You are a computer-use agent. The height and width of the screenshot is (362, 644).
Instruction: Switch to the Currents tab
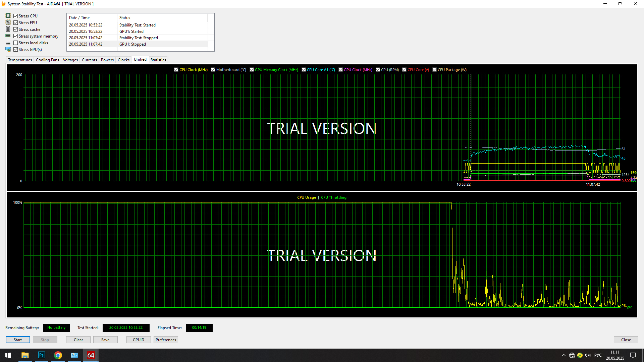(89, 60)
